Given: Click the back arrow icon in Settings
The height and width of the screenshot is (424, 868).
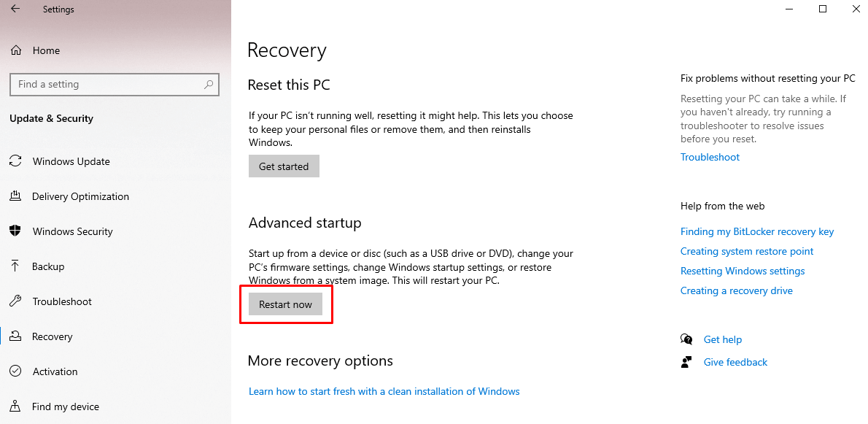Looking at the screenshot, I should (15, 9).
